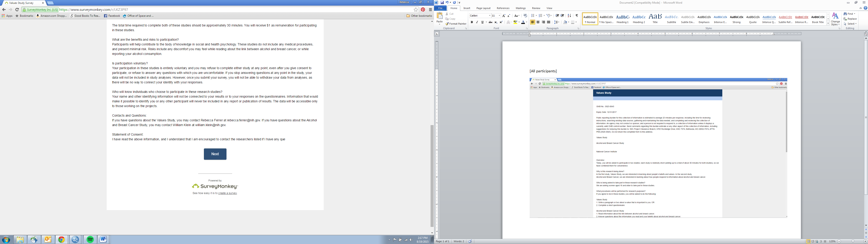Click the Justify alignment icon
Image resolution: width=868 pixels, height=244 pixels.
(549, 22)
